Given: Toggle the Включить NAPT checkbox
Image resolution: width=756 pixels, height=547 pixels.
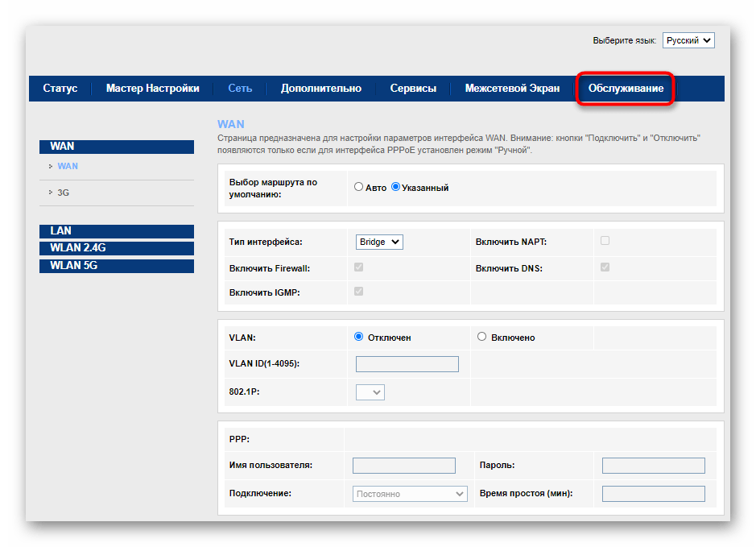Looking at the screenshot, I should (605, 241).
